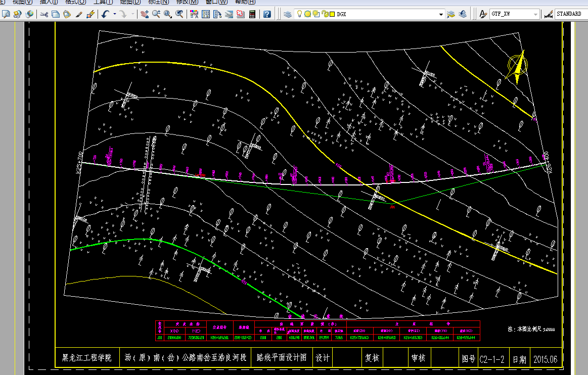Open the Block Editor lightning icon
This screenshot has width=588, height=375.
[91, 14]
